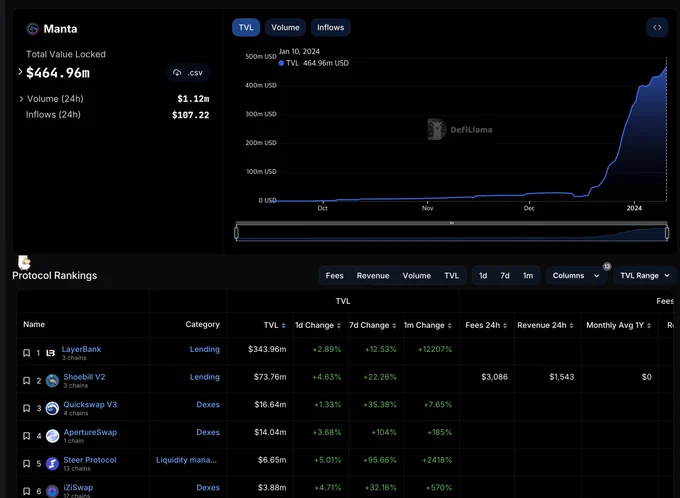Show the TVL columns group in rankings
Screen dimensions: 680x498
pos(451,275)
